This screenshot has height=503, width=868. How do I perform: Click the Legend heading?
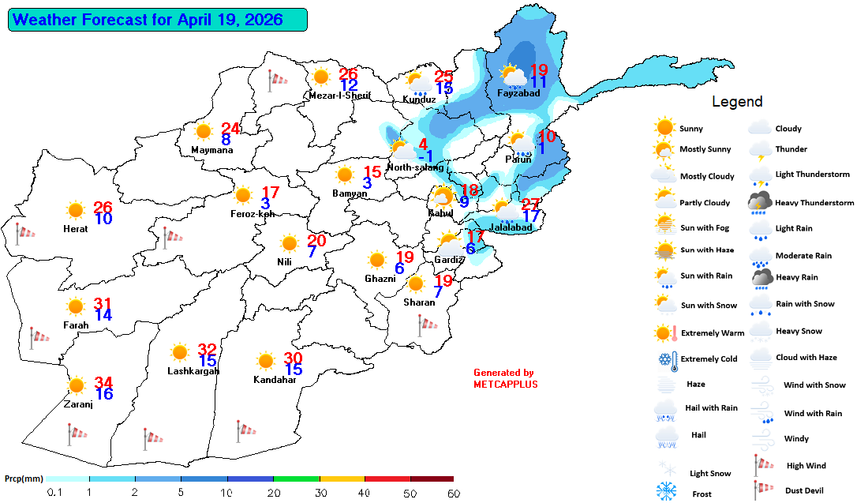[x=737, y=102]
